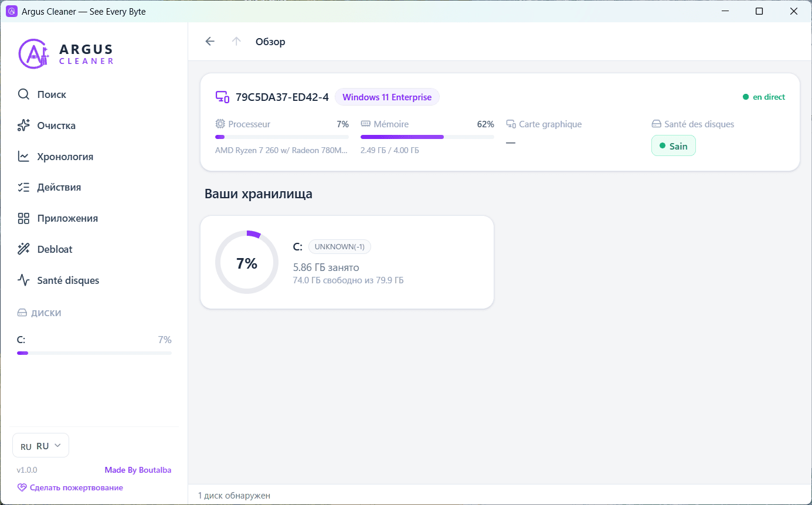Click the C: disk usage bar in sidebar
The width and height of the screenshot is (812, 505).
(x=94, y=353)
